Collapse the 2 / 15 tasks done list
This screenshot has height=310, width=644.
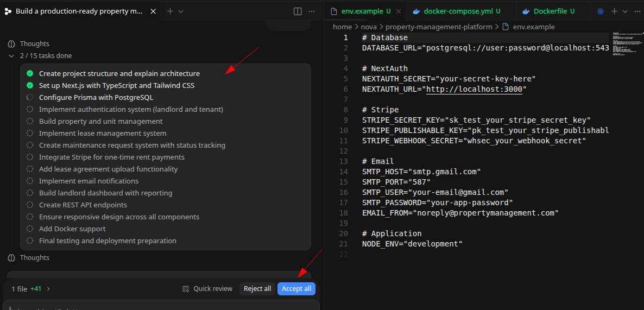(x=11, y=56)
